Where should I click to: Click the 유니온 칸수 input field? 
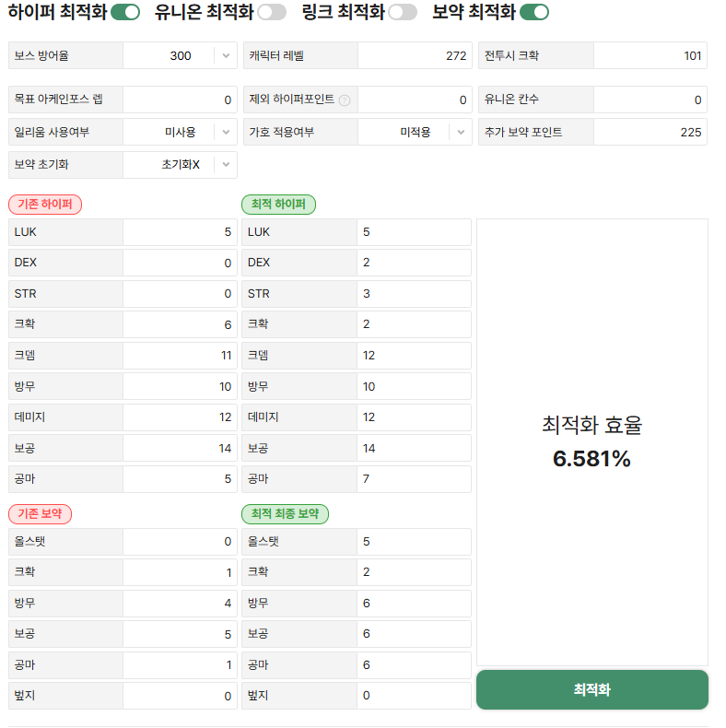click(650, 100)
